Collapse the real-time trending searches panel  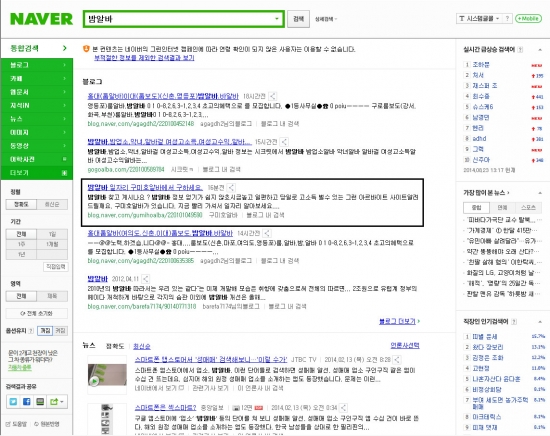tap(540, 50)
